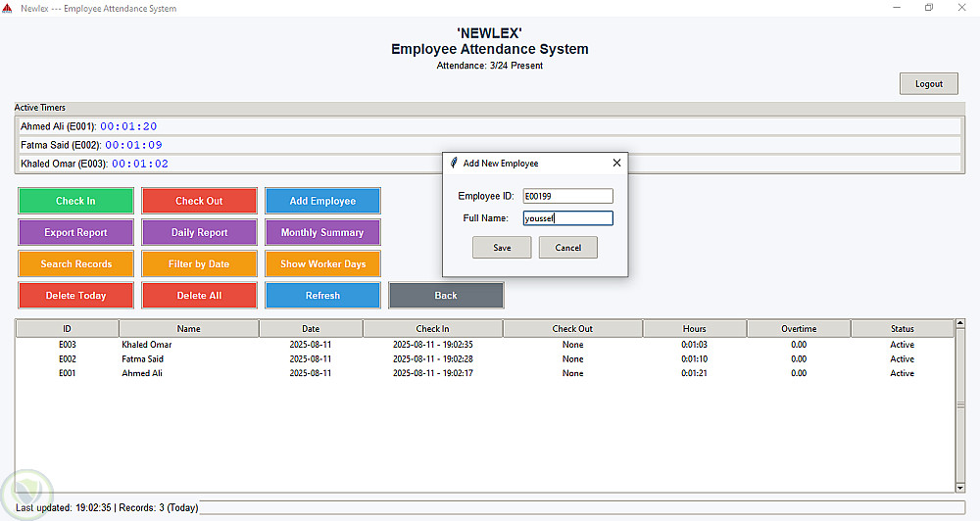Click the feather icon in dialog title
The width and height of the screenshot is (980, 521).
click(x=454, y=163)
